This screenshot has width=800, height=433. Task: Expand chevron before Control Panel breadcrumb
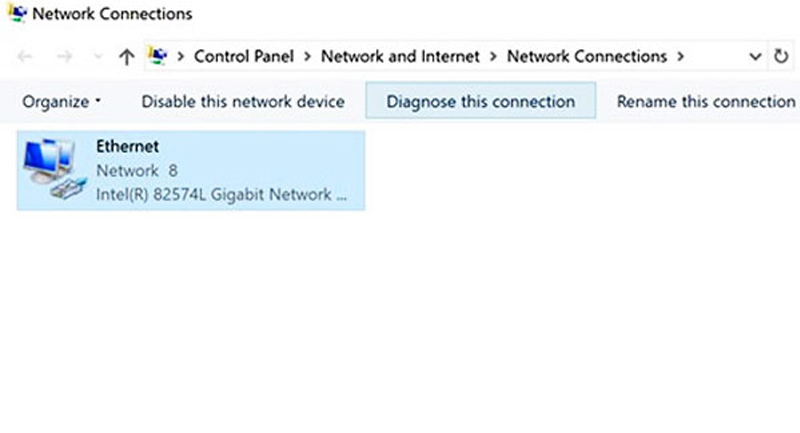tap(180, 57)
